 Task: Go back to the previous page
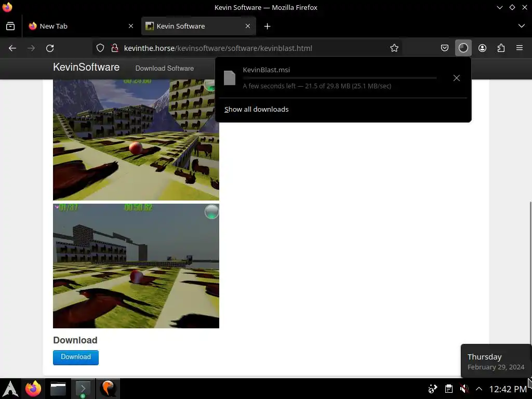12,48
